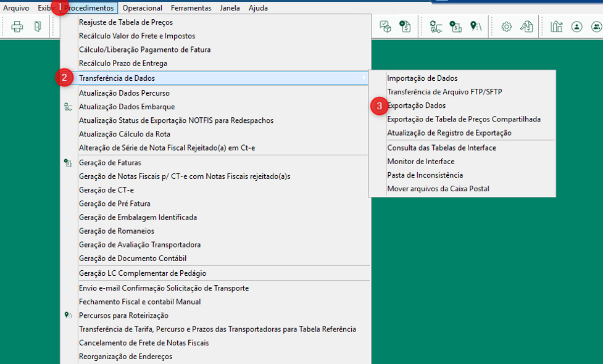Click the invoice generation toolbar icon
Screen dimensions: 603x364
pos(455,27)
